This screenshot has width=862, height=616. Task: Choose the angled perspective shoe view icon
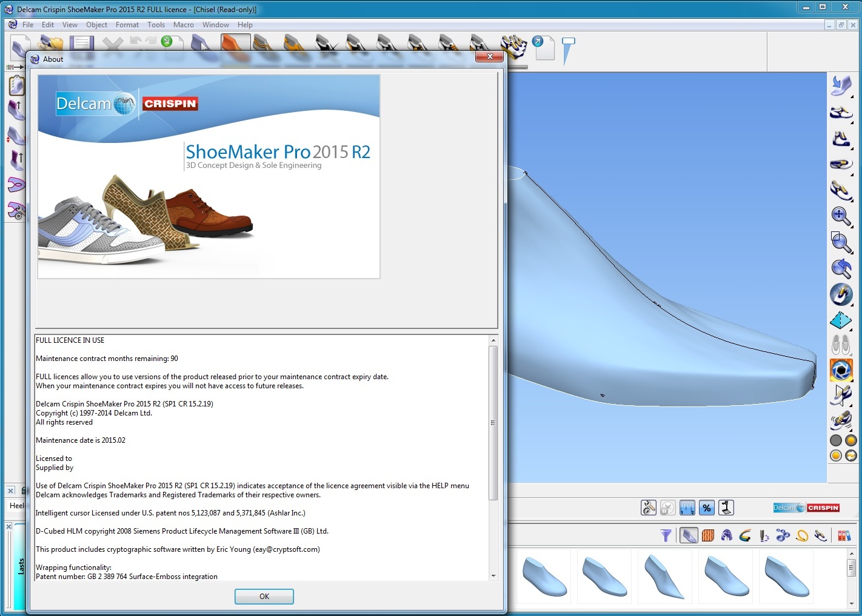(x=841, y=190)
